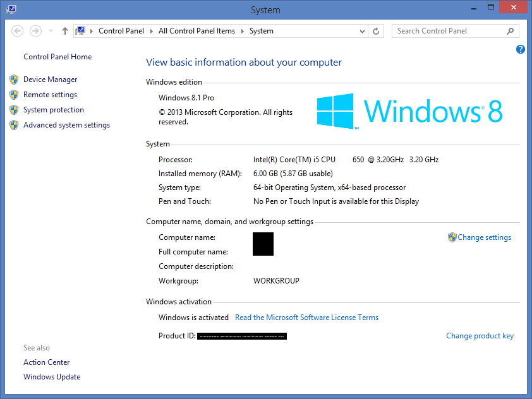Expand the arrow before Control Panel breadcrumb
The image size is (532, 399).
pyautogui.click(x=91, y=31)
